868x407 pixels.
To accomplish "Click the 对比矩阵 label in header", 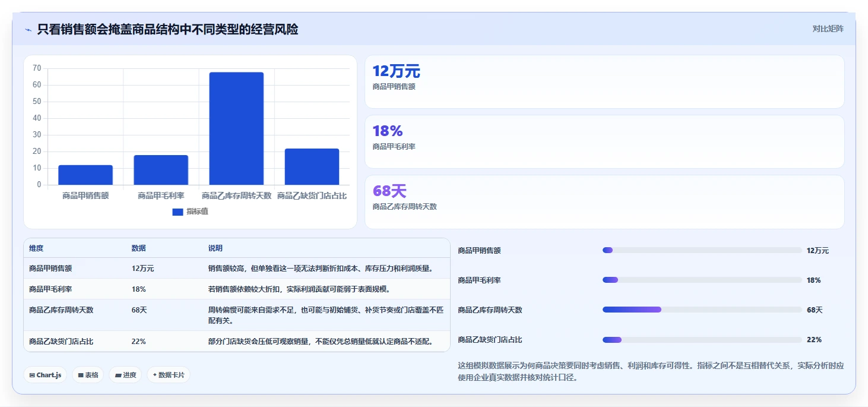I will tap(828, 29).
